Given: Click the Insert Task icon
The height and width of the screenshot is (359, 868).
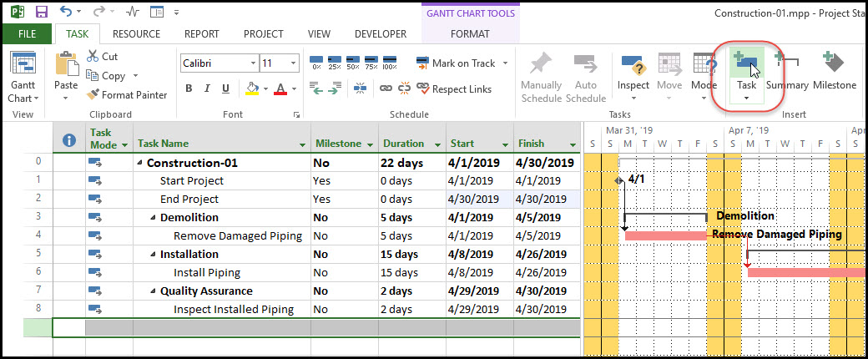Looking at the screenshot, I should 745,65.
